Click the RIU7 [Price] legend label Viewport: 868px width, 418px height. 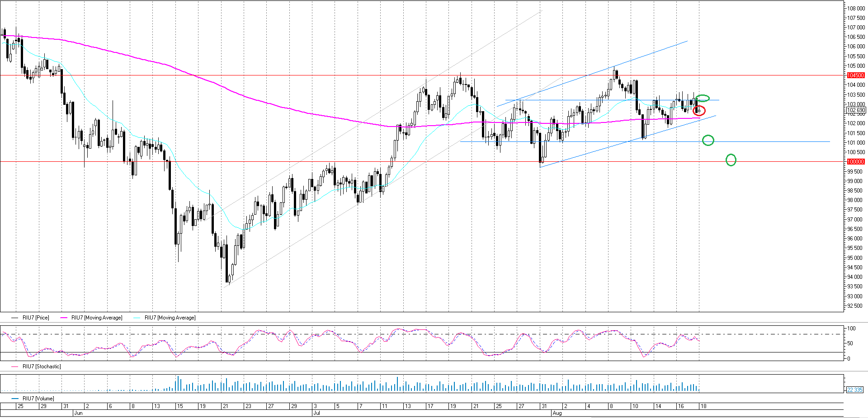point(36,318)
